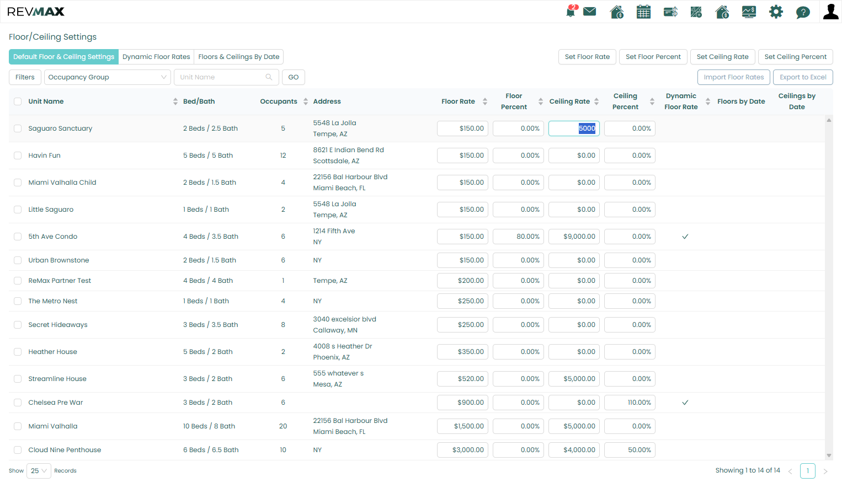
Task: Select the Havin Fun row checkbox
Action: click(18, 156)
